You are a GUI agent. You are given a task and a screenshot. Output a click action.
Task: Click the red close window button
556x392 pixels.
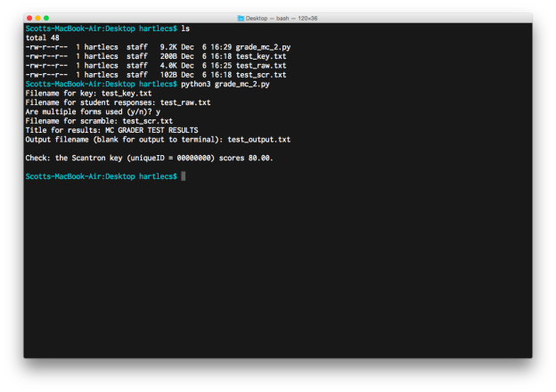[x=29, y=18]
